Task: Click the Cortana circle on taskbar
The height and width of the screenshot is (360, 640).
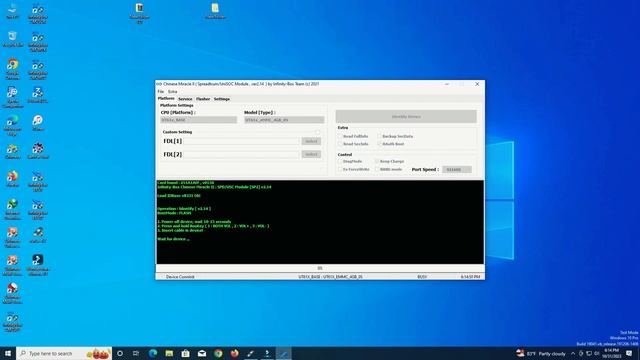Action: pyautogui.click(x=120, y=353)
